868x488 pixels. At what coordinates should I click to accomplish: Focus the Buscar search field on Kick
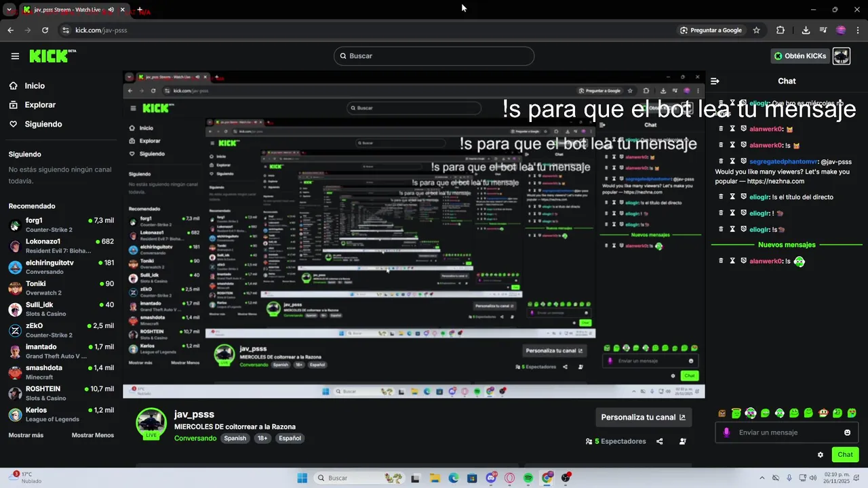pos(434,56)
